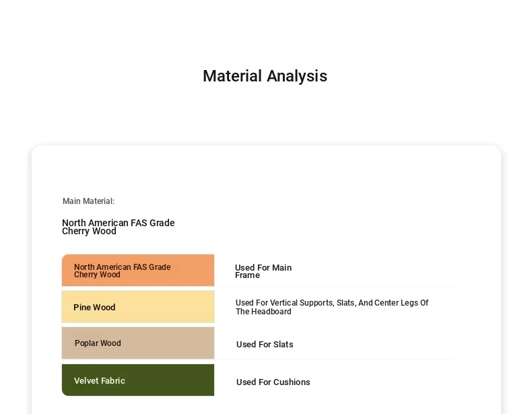Select the yellow Pine Wood swatch
The image size is (532, 414).
138,307
